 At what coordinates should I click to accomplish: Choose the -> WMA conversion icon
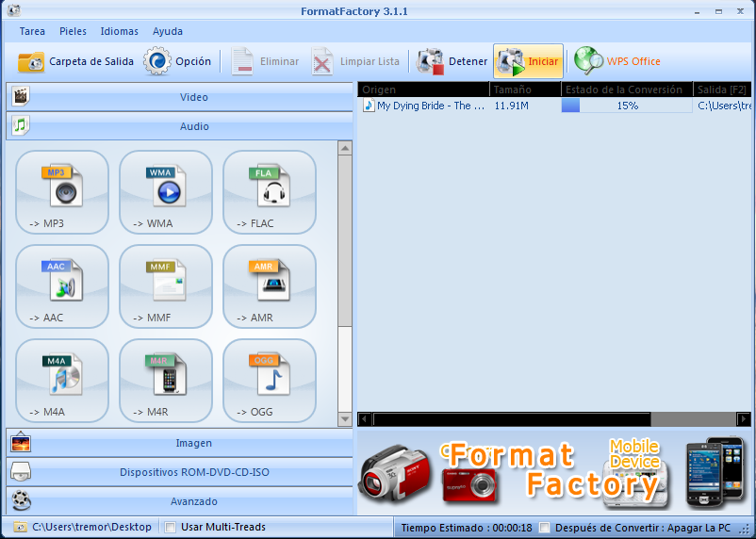(166, 192)
